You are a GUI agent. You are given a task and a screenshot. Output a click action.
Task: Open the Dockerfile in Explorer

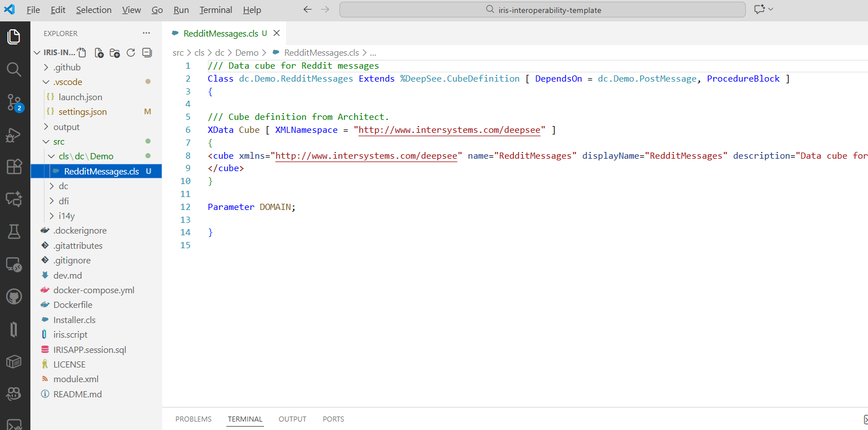(73, 305)
